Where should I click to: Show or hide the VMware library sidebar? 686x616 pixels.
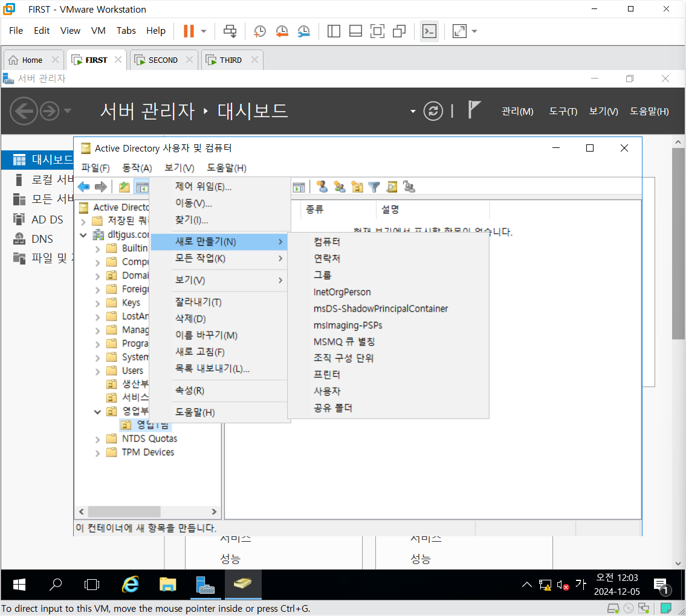pyautogui.click(x=334, y=31)
